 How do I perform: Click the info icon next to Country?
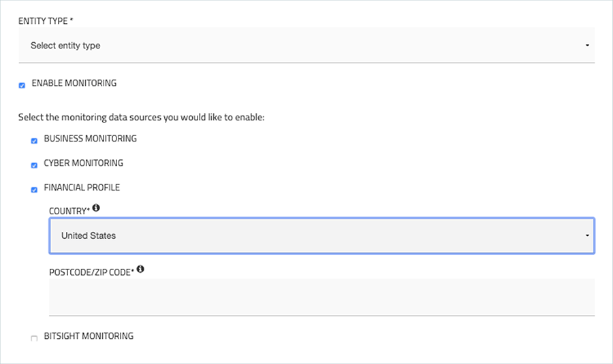(x=96, y=208)
